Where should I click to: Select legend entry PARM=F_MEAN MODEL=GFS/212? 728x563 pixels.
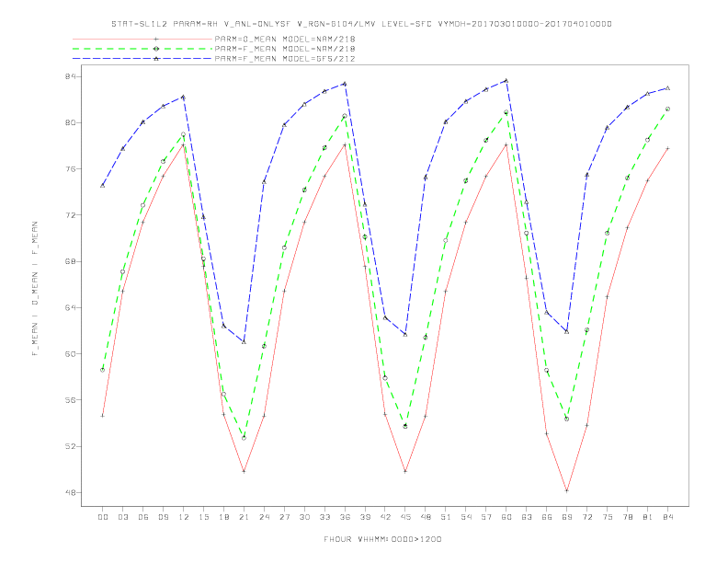285,59
